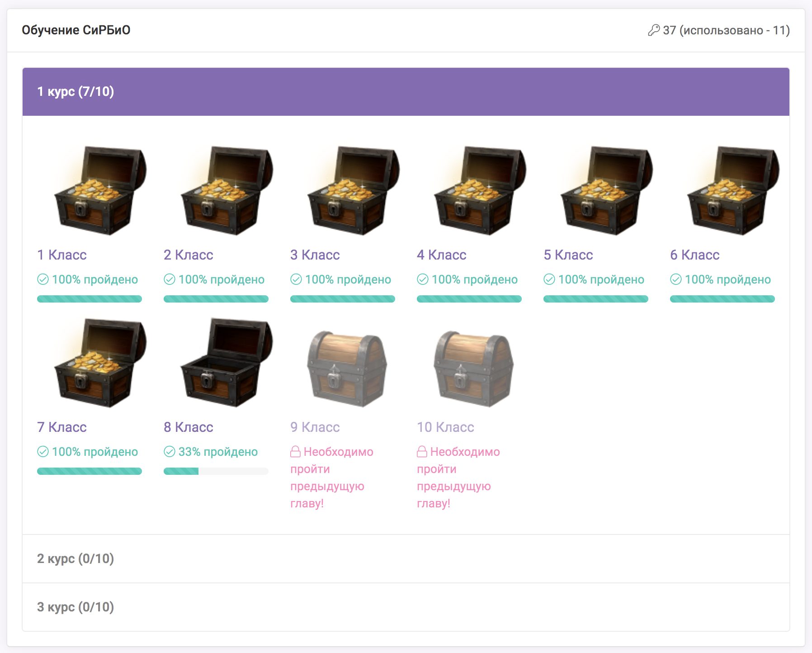Open the 4 Класс treasure chest
The height and width of the screenshot is (653, 812).
point(480,190)
